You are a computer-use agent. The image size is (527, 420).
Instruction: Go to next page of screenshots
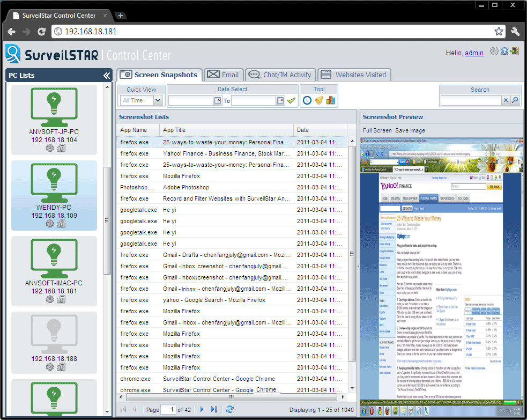pos(202,409)
